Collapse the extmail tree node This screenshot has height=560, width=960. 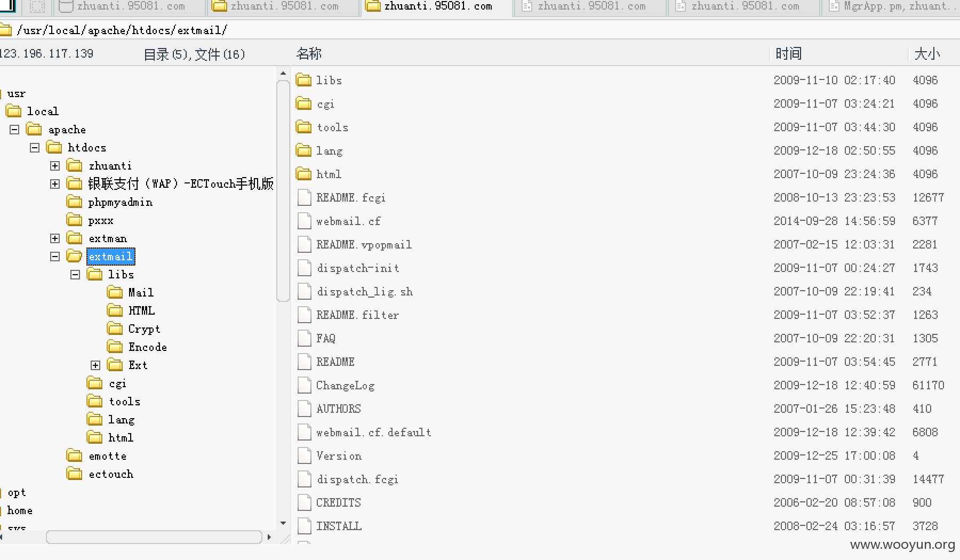tap(55, 257)
